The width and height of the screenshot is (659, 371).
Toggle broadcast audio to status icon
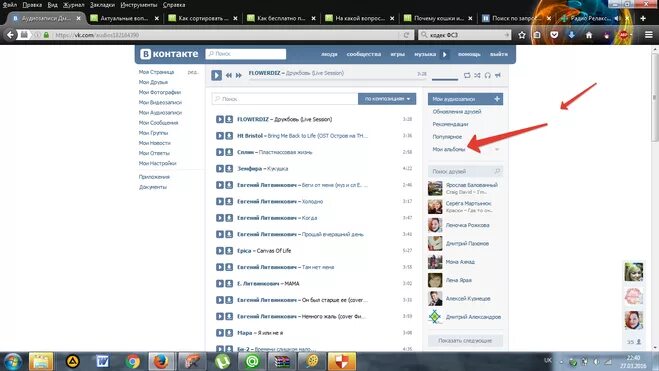click(498, 75)
